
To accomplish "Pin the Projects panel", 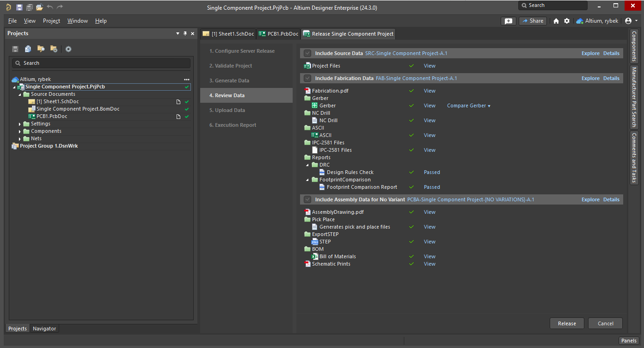I will 185,33.
